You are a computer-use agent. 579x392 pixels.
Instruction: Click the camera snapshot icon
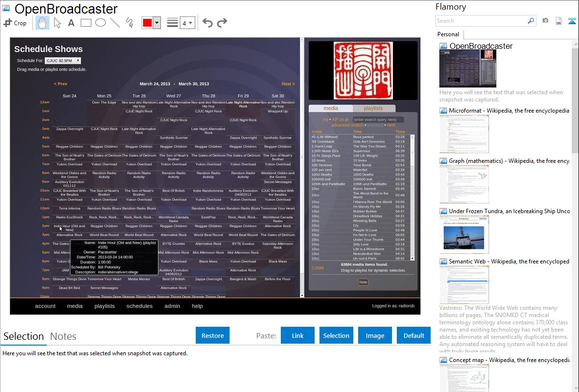(545, 21)
